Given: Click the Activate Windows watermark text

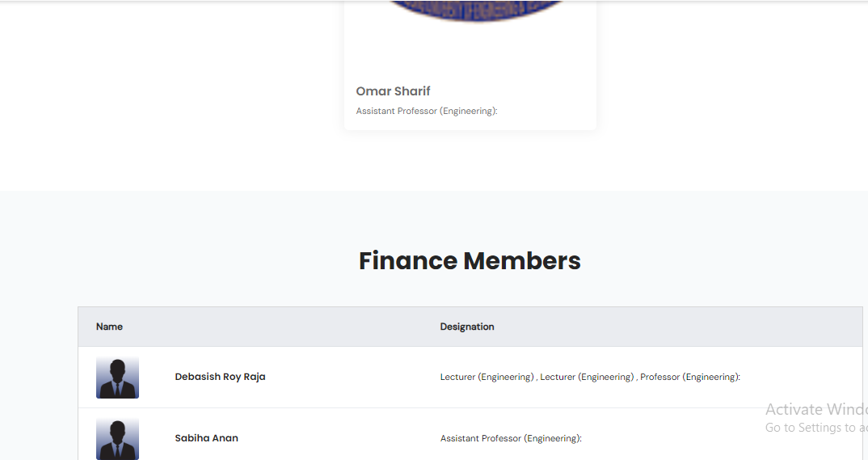Looking at the screenshot, I should pyautogui.click(x=815, y=409).
